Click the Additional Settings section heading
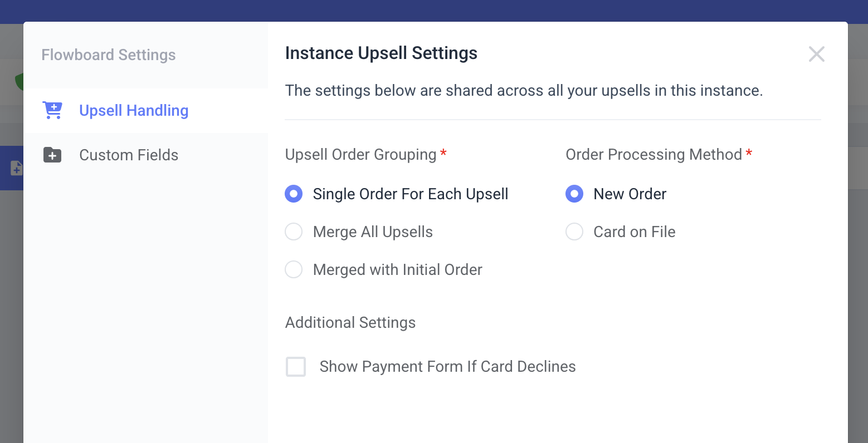This screenshot has height=443, width=868. coord(350,323)
